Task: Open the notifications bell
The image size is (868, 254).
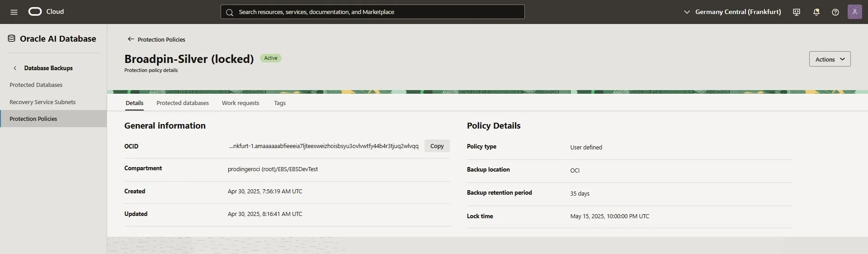Action: [816, 12]
